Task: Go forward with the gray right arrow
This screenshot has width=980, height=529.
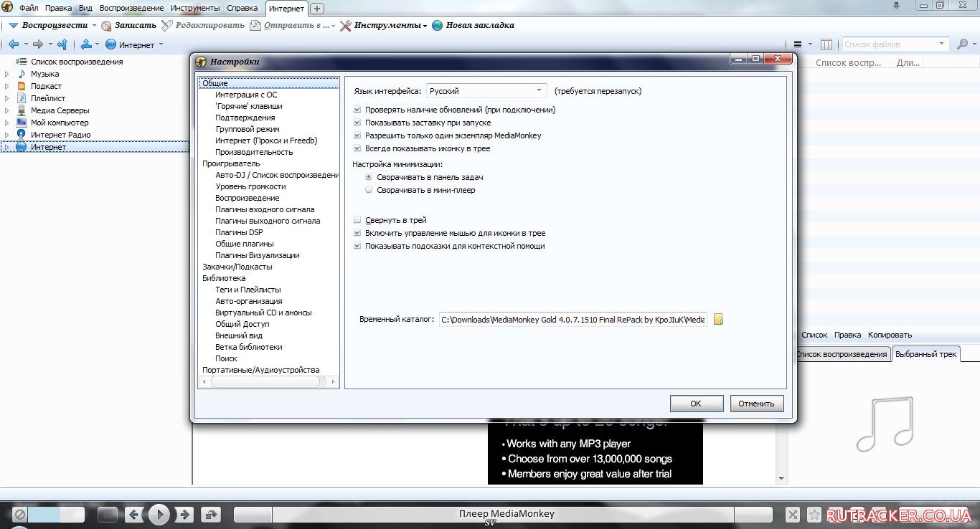Action: point(39,44)
